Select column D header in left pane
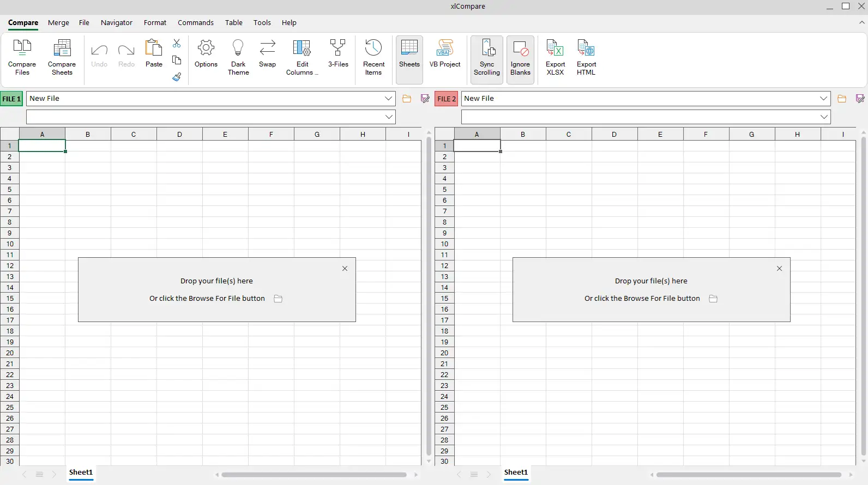 click(179, 134)
